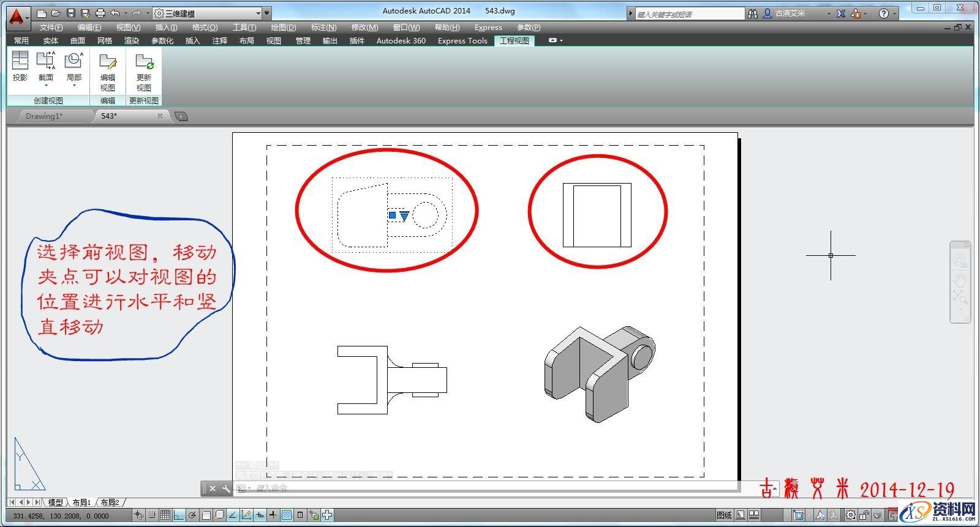Toggle grid display in status bar
The width and height of the screenshot is (980, 527).
(x=165, y=515)
